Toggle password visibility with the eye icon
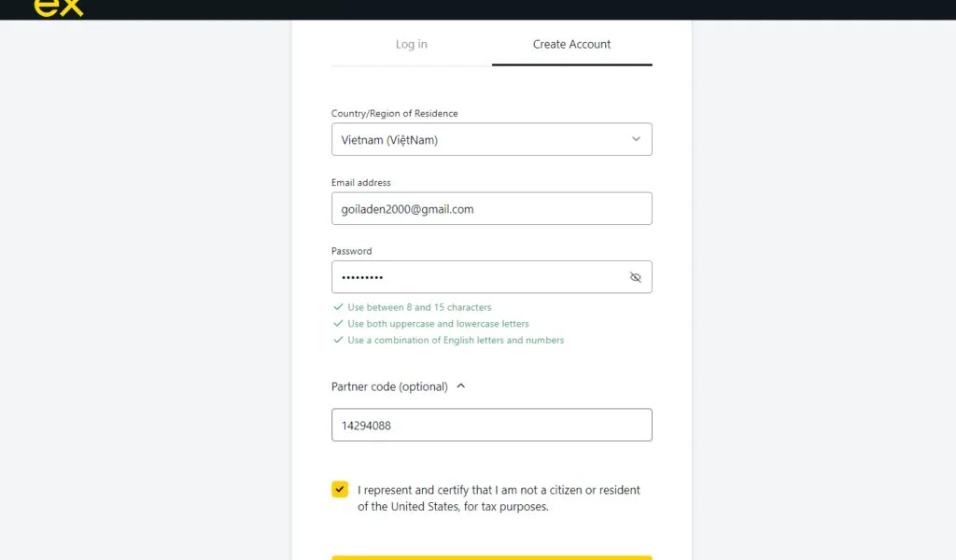This screenshot has height=560, width=956. coord(636,276)
